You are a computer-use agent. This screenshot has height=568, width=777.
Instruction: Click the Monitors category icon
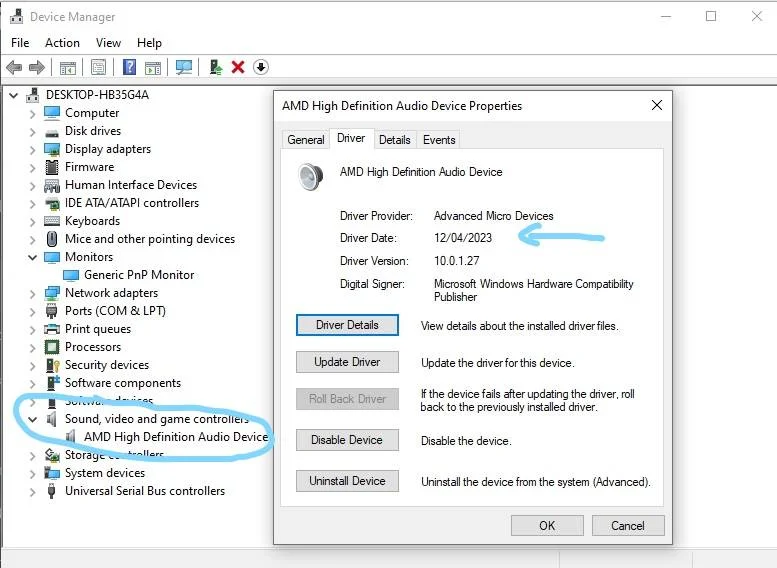pos(52,257)
